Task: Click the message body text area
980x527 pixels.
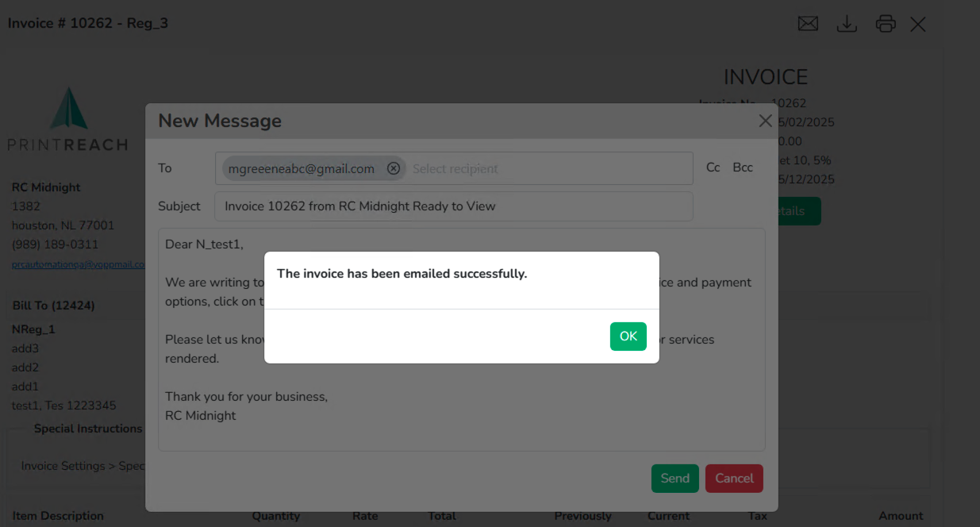Action: pyautogui.click(x=462, y=340)
